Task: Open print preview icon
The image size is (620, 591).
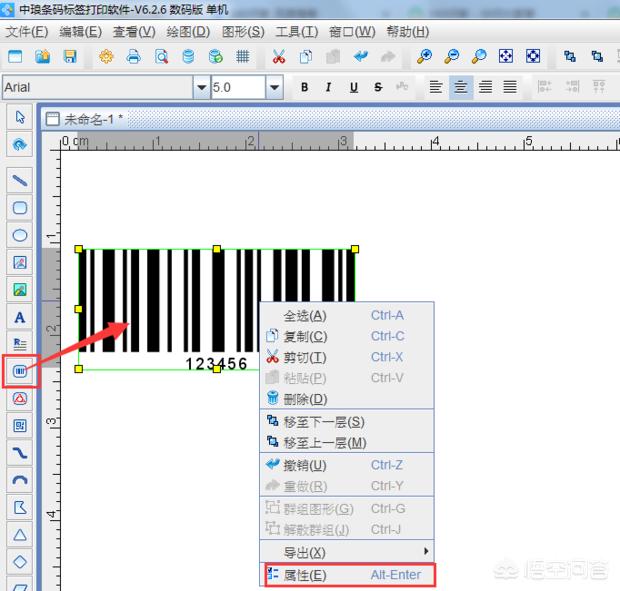Action: tap(161, 57)
